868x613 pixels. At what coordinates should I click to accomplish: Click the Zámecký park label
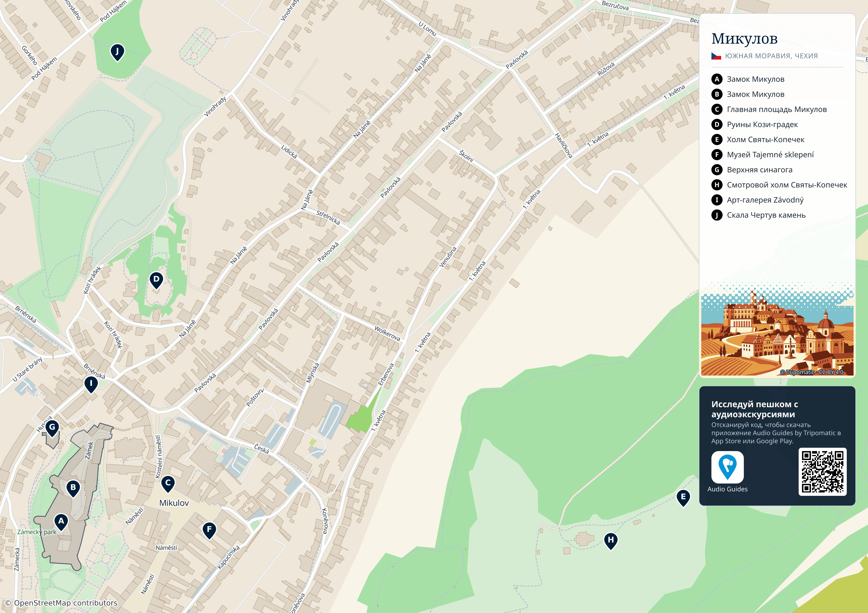tap(37, 532)
